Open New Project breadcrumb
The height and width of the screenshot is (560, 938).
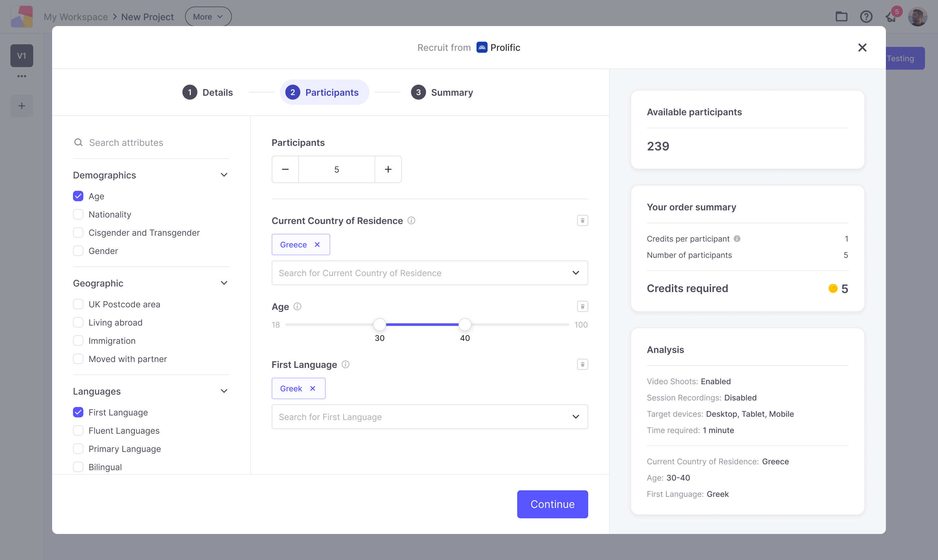click(x=147, y=17)
